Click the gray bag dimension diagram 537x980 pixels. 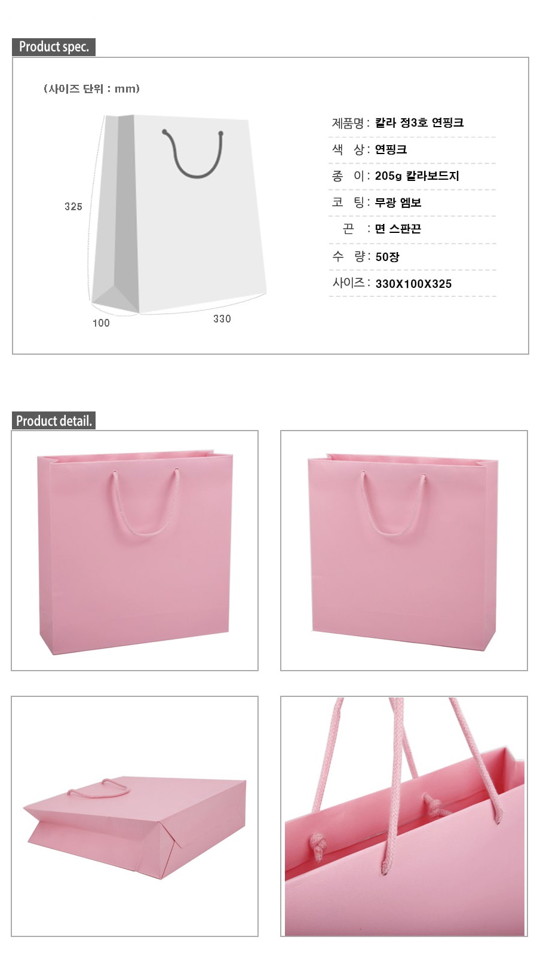[178, 214]
